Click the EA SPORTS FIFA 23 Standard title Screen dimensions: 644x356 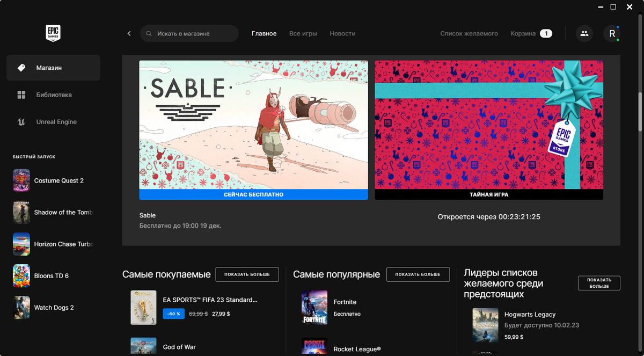click(x=210, y=300)
